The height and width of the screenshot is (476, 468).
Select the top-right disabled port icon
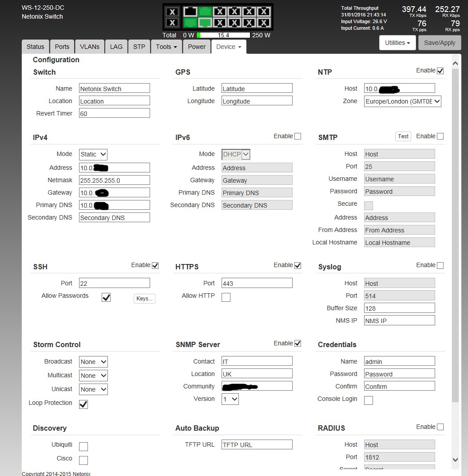pyautogui.click(x=264, y=12)
